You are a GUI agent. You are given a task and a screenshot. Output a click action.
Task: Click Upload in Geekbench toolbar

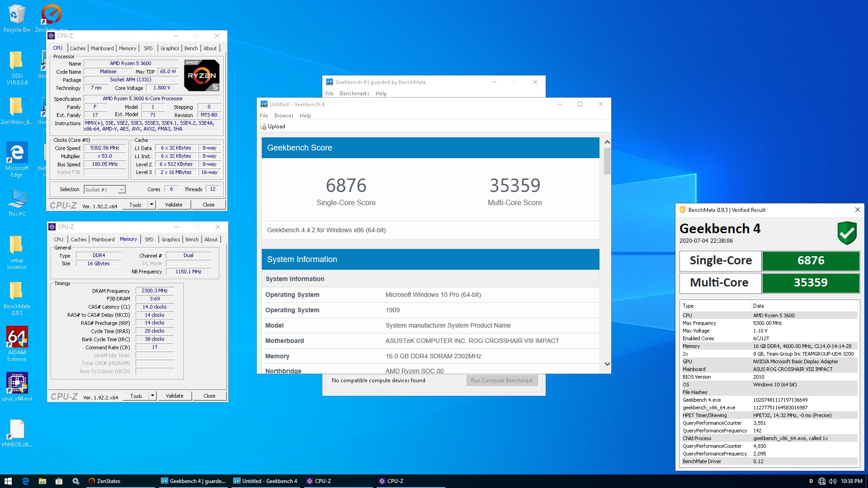[273, 127]
